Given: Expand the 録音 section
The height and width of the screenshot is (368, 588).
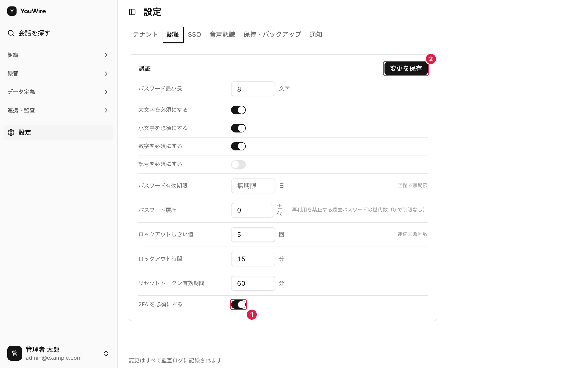Looking at the screenshot, I should pyautogui.click(x=58, y=73).
